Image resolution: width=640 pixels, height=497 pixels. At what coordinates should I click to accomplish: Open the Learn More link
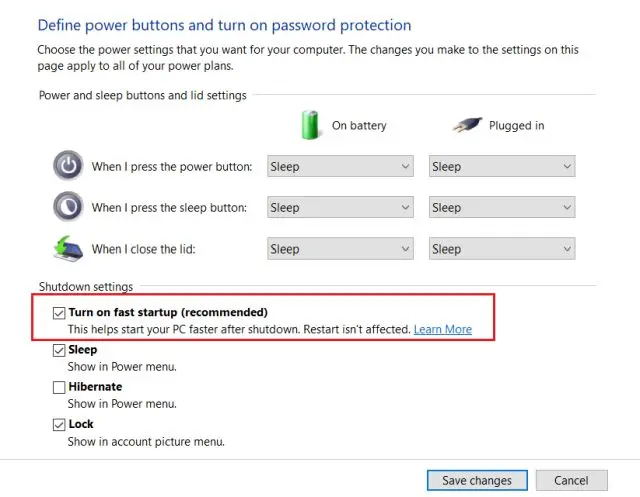tap(443, 329)
